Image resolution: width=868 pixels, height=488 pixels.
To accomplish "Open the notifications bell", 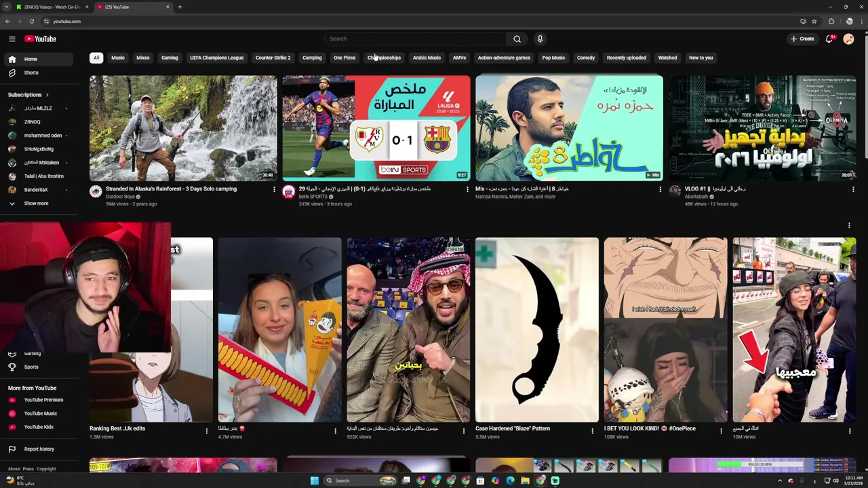I will 829,39.
